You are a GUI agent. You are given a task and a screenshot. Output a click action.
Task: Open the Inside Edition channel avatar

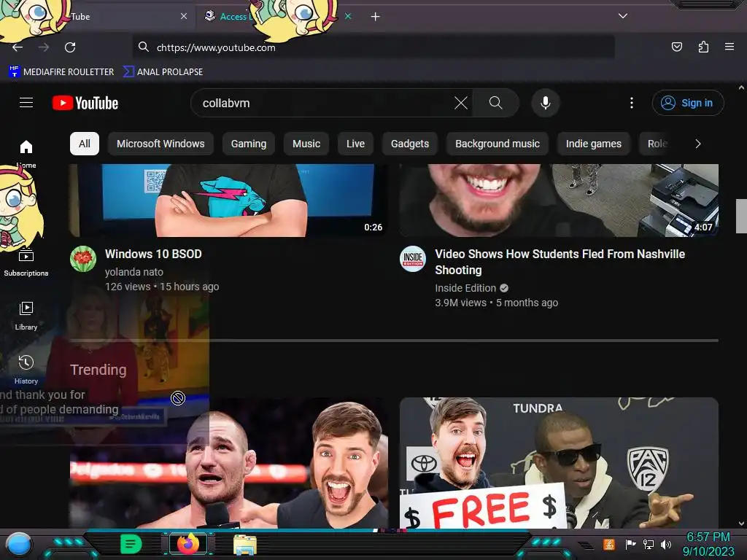413,259
